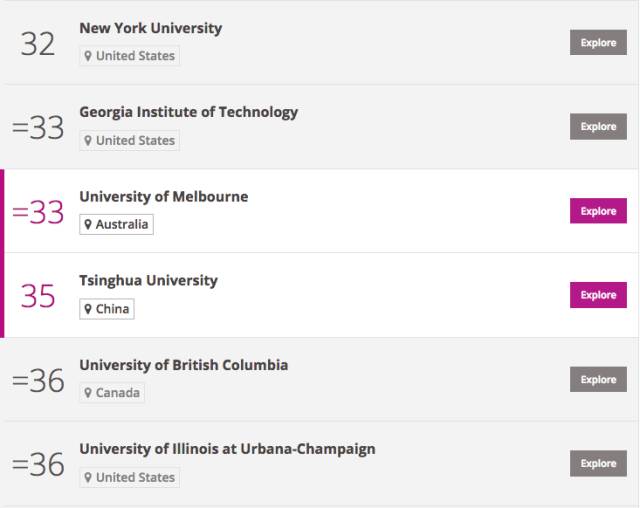Open University of Melbourne title link
640x508 pixels.
(x=164, y=197)
